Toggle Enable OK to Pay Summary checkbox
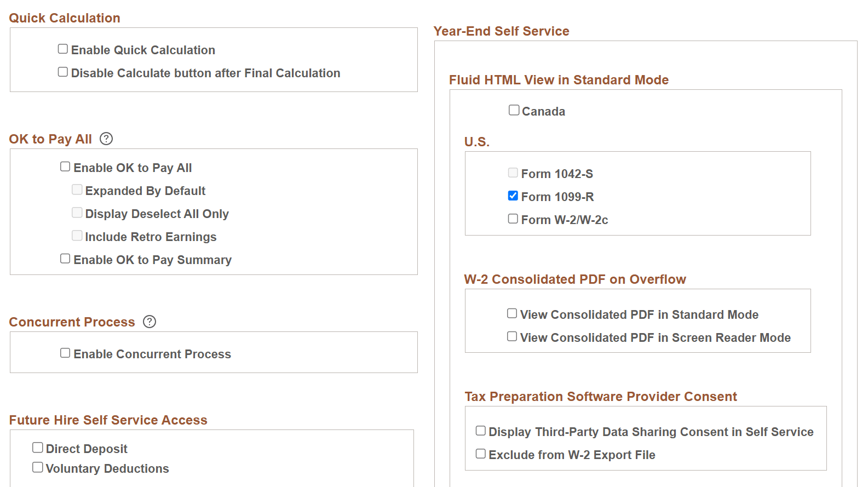Viewport: 868px width, 487px height. tap(65, 259)
